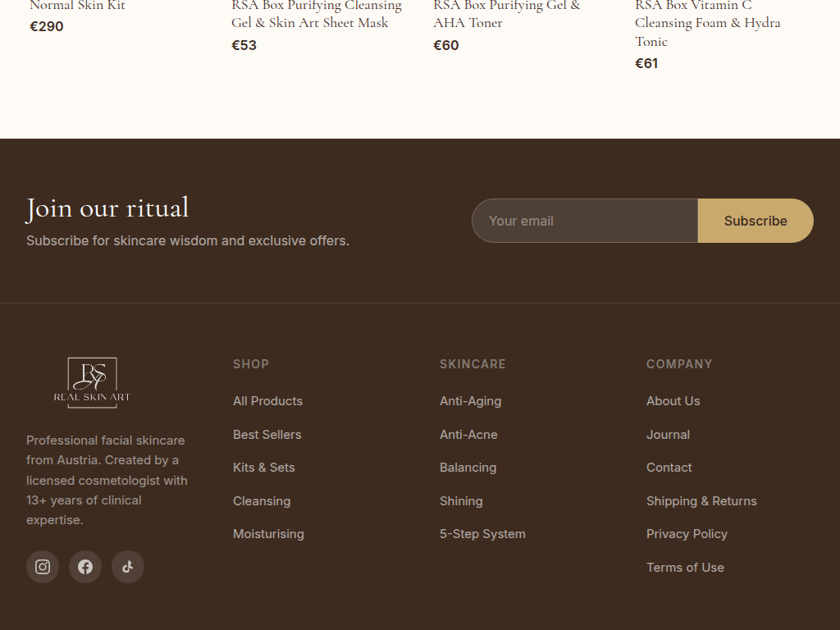The image size is (840, 630).
Task: Open Kits & Sets shop link
Action: (263, 468)
